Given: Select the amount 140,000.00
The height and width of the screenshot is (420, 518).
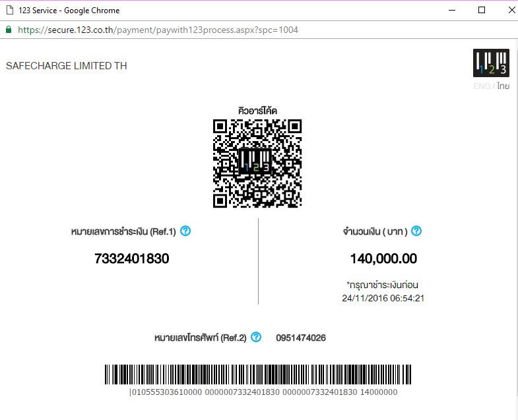Looking at the screenshot, I should 383,258.
